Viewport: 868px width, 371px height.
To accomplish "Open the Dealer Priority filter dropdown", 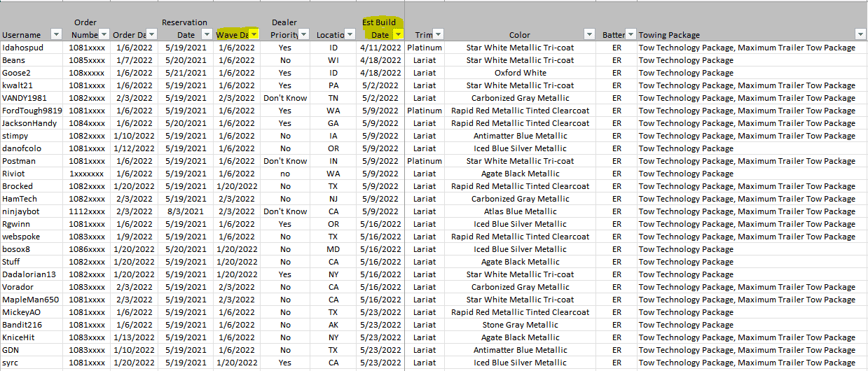I will click(x=304, y=35).
